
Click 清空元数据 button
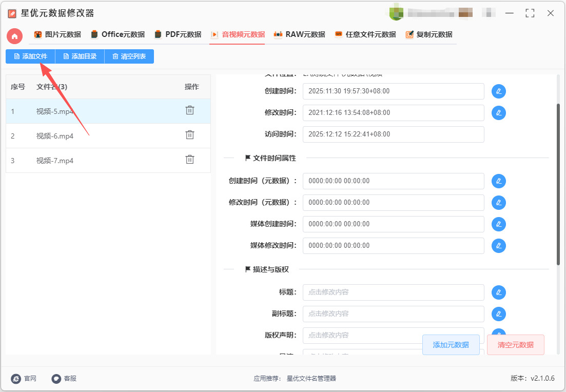(x=516, y=345)
